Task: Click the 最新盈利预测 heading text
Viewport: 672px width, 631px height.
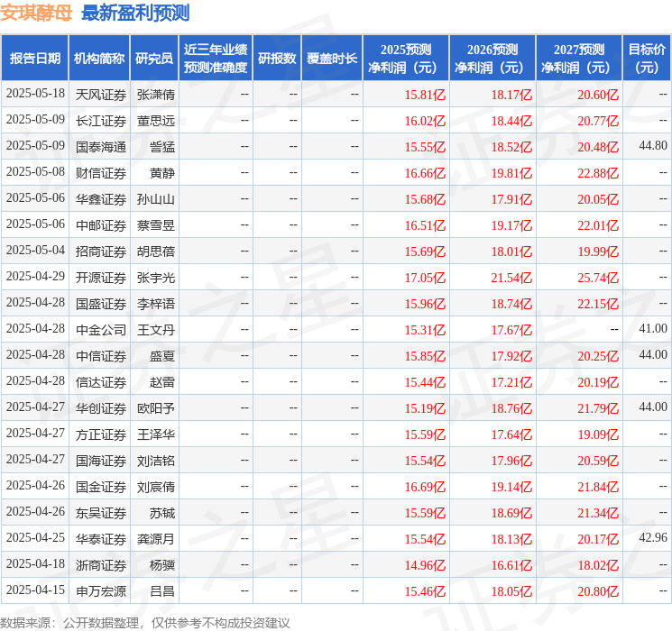Action: [135, 13]
